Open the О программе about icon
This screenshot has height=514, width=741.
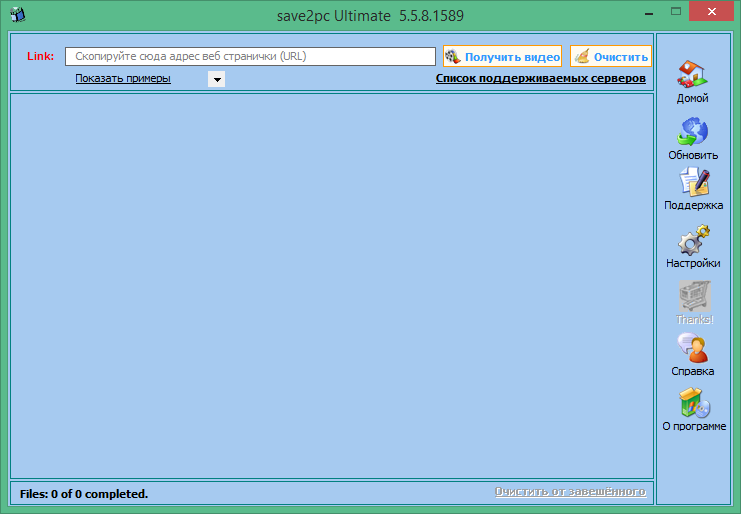(x=694, y=403)
